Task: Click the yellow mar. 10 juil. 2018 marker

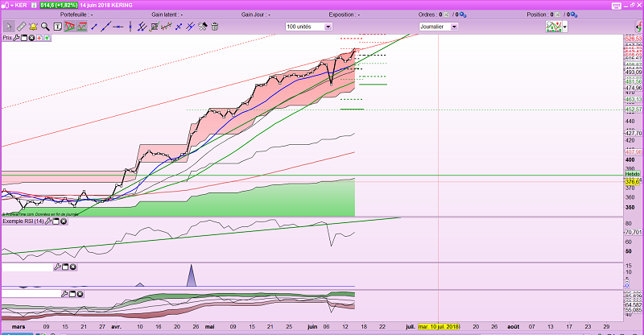Action: point(438,327)
